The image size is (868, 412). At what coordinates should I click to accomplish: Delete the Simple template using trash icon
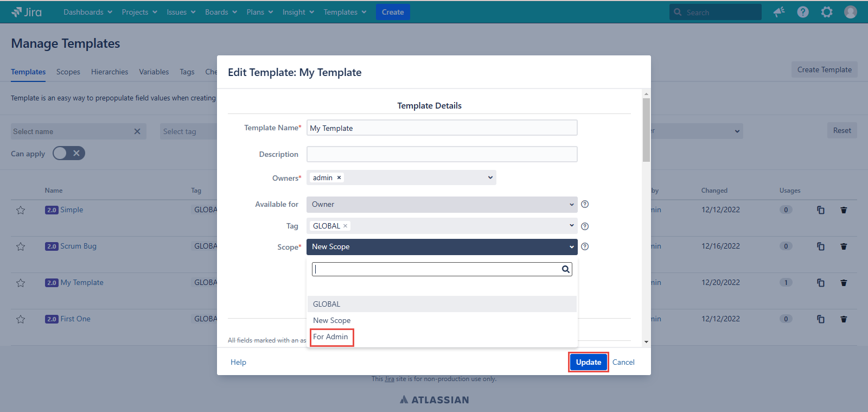[844, 210]
